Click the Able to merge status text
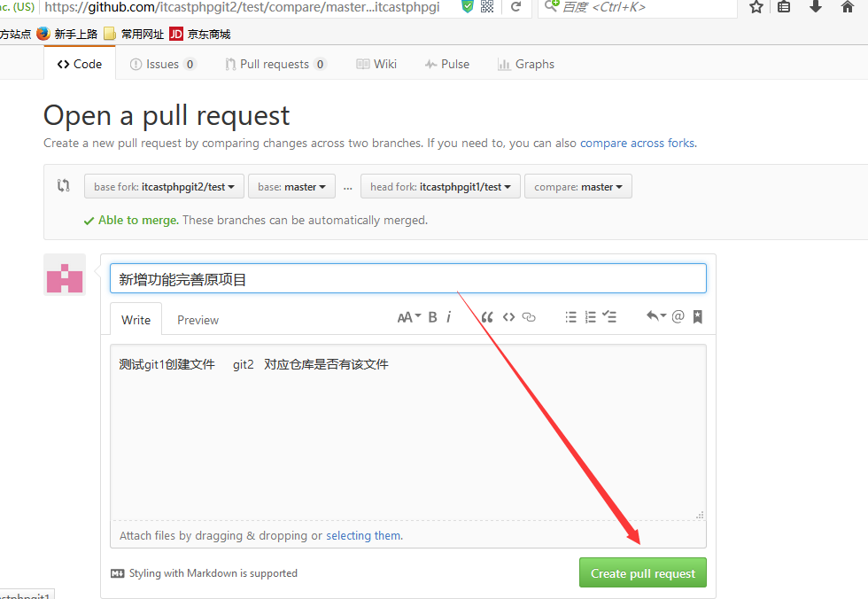 [138, 220]
